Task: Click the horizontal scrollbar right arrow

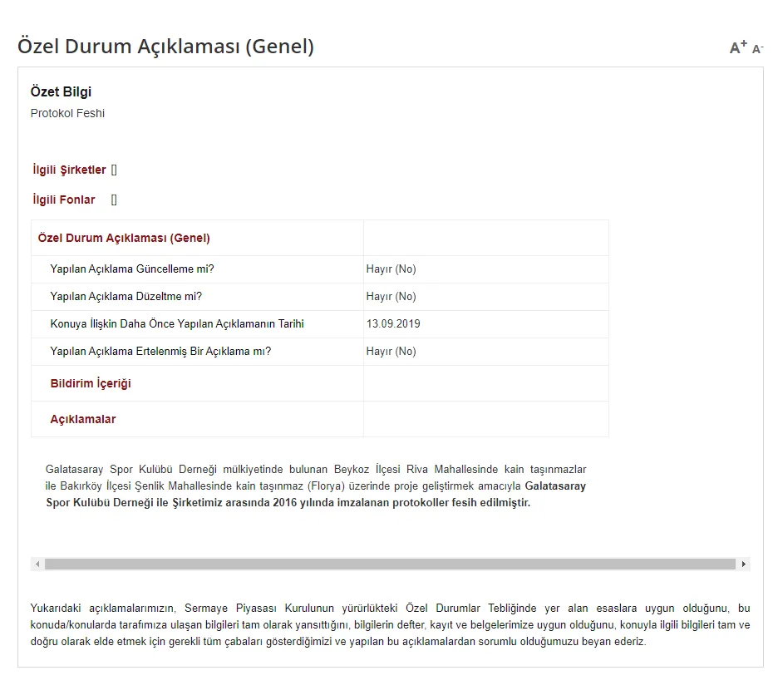Action: [743, 564]
